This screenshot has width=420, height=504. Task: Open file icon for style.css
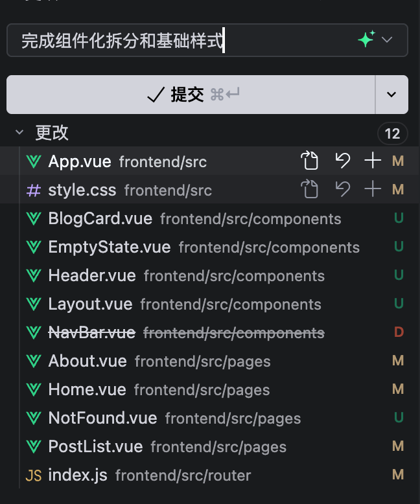pyautogui.click(x=309, y=189)
